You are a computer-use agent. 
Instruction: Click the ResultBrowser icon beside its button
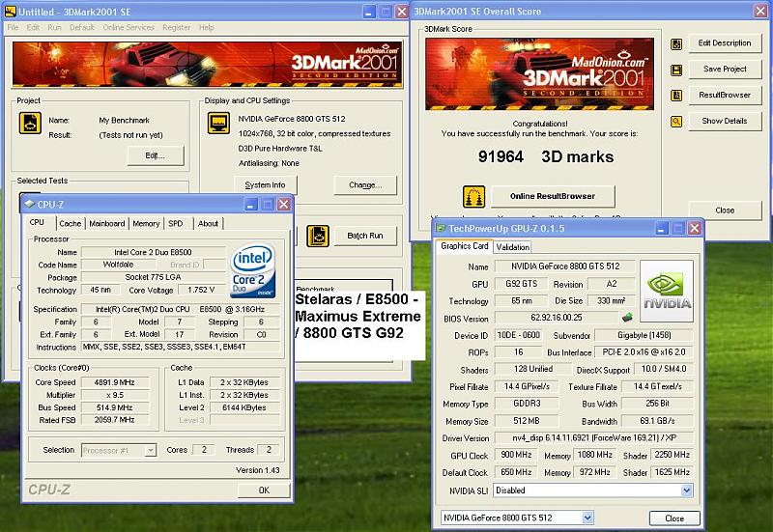[x=676, y=95]
